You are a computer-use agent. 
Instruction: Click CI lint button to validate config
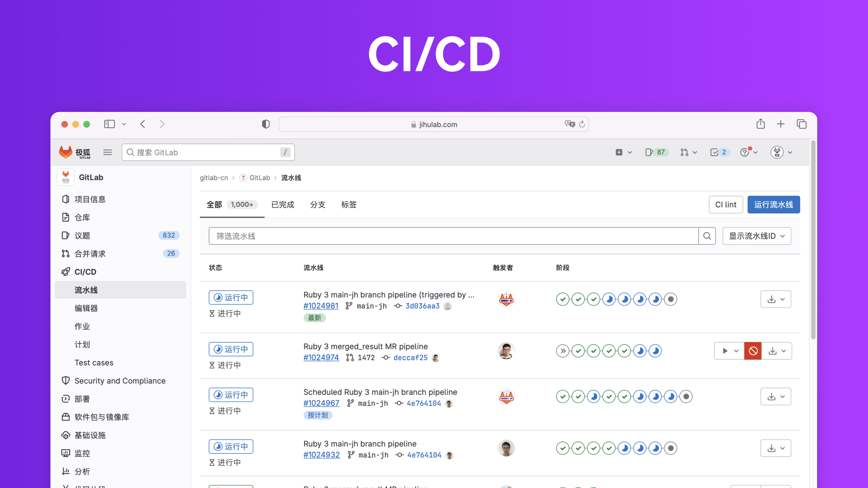pos(726,204)
